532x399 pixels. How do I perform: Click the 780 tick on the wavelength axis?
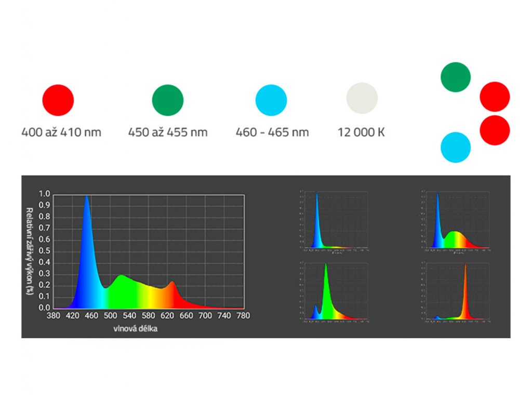tap(243, 315)
